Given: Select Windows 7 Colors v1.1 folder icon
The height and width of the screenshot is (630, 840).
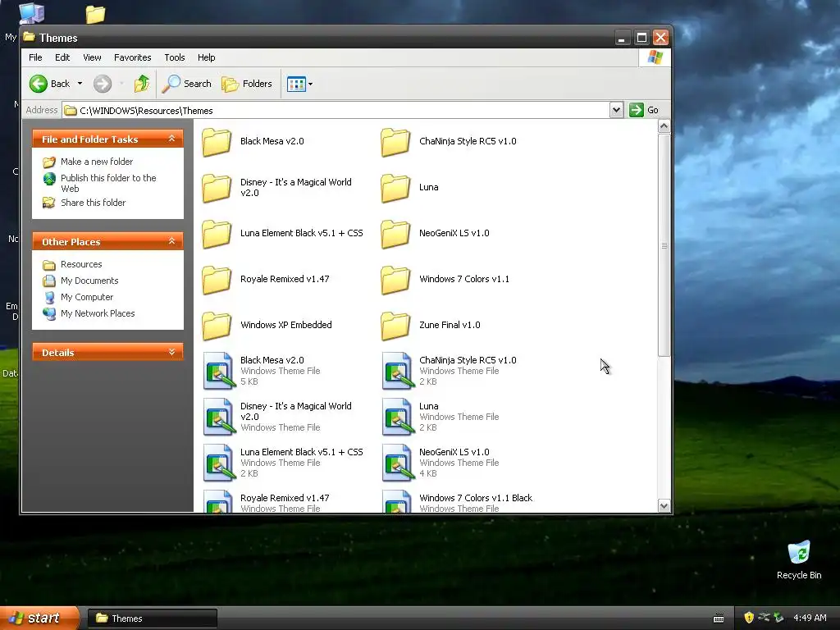Looking at the screenshot, I should pyautogui.click(x=395, y=281).
